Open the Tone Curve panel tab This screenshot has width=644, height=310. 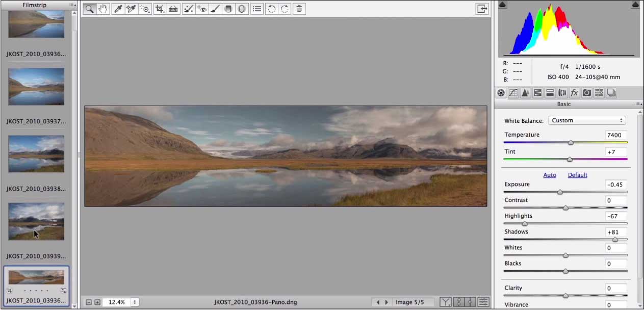click(x=513, y=93)
